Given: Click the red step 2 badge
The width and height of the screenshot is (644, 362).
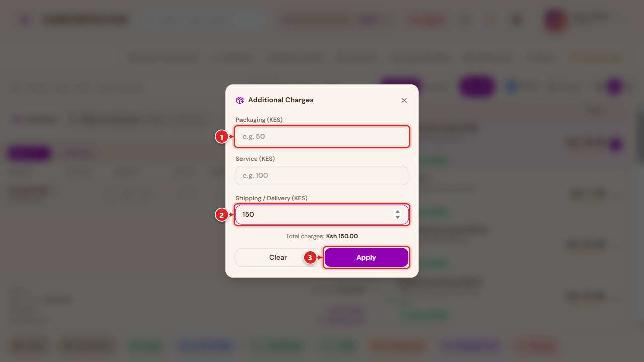Looking at the screenshot, I should 222,215.
